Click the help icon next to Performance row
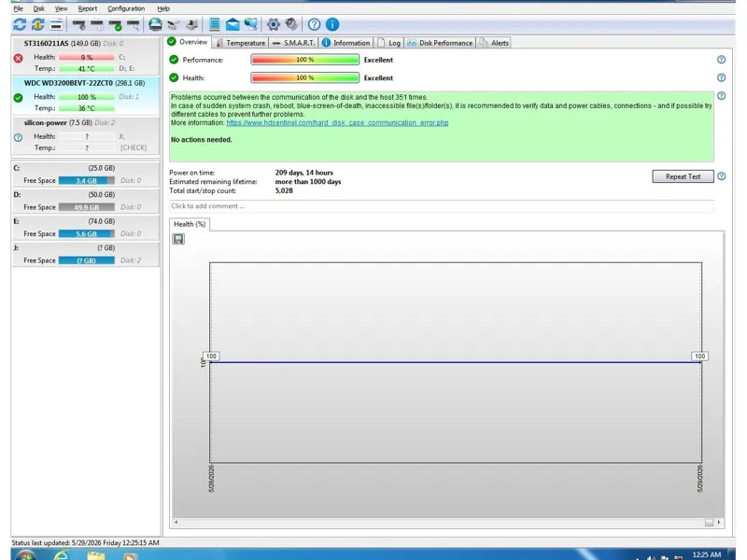The width and height of the screenshot is (747, 560). pyautogui.click(x=721, y=60)
